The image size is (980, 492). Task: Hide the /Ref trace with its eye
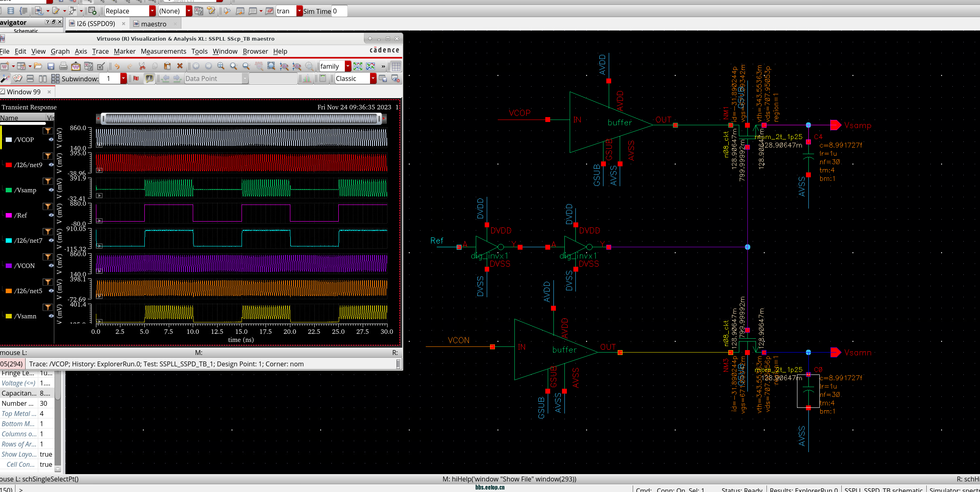(x=51, y=215)
